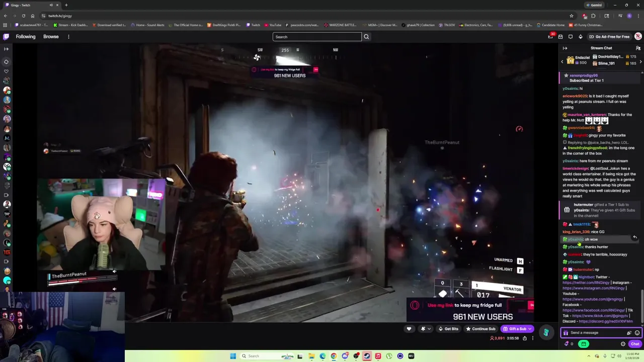Collapse the Stream Chat panel
The image size is (644, 362).
click(565, 48)
